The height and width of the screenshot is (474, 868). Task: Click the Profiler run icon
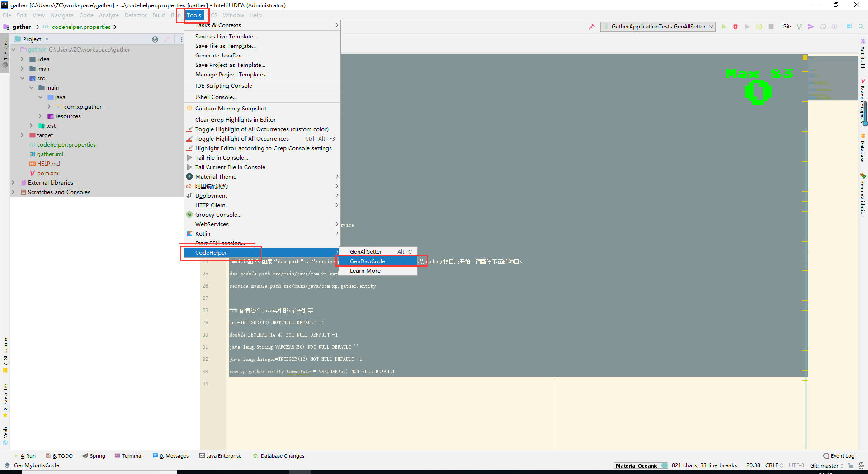click(x=759, y=27)
